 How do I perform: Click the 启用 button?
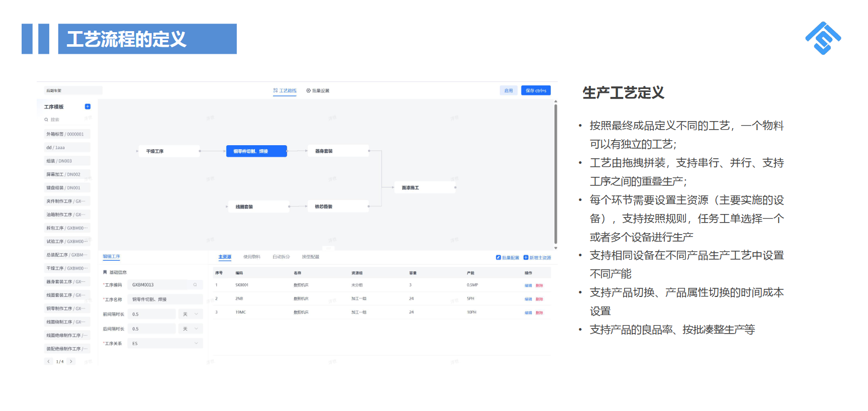[508, 90]
